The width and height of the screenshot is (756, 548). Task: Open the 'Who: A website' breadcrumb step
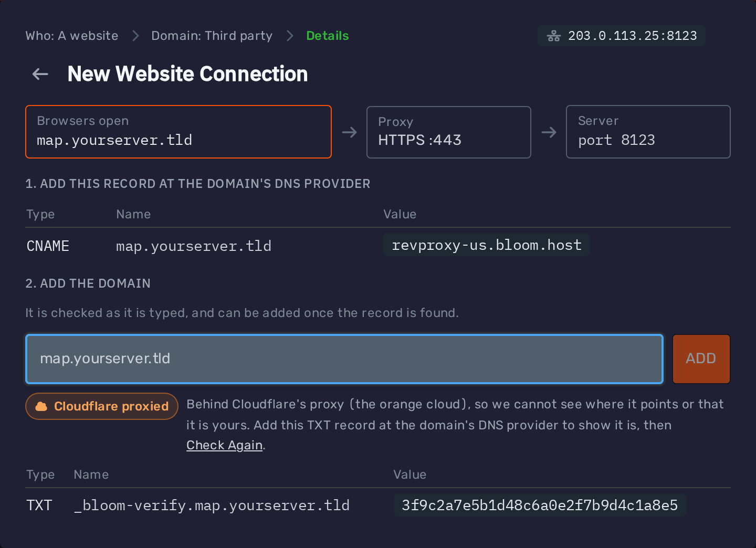pos(72,36)
